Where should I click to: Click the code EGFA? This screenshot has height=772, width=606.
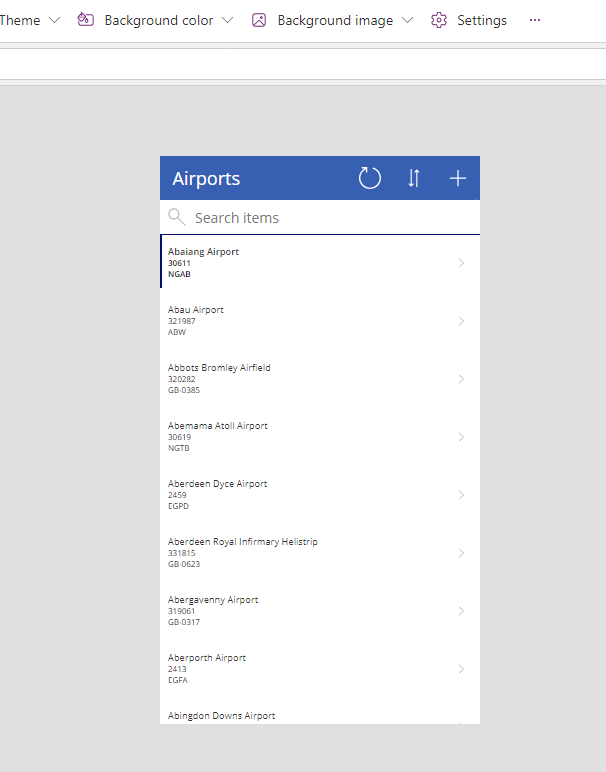(178, 680)
